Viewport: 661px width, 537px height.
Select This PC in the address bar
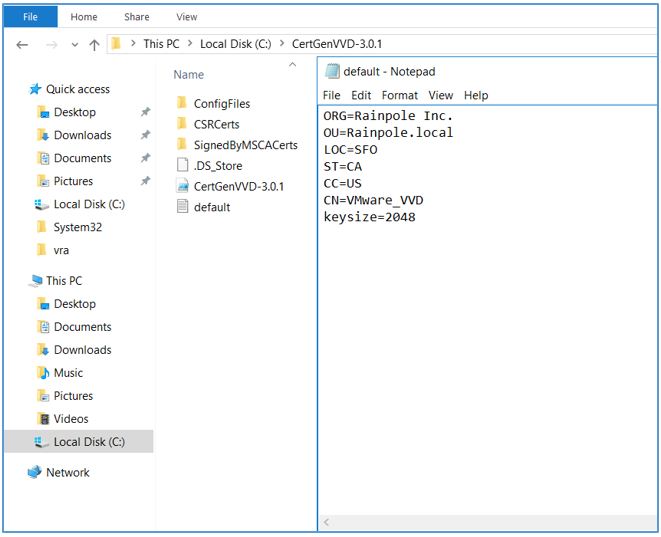(161, 44)
